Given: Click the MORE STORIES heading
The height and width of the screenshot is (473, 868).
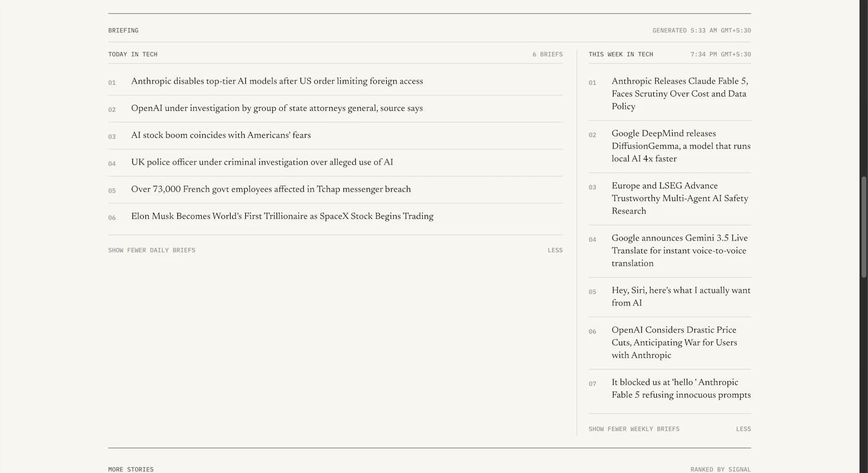Looking at the screenshot, I should point(131,469).
